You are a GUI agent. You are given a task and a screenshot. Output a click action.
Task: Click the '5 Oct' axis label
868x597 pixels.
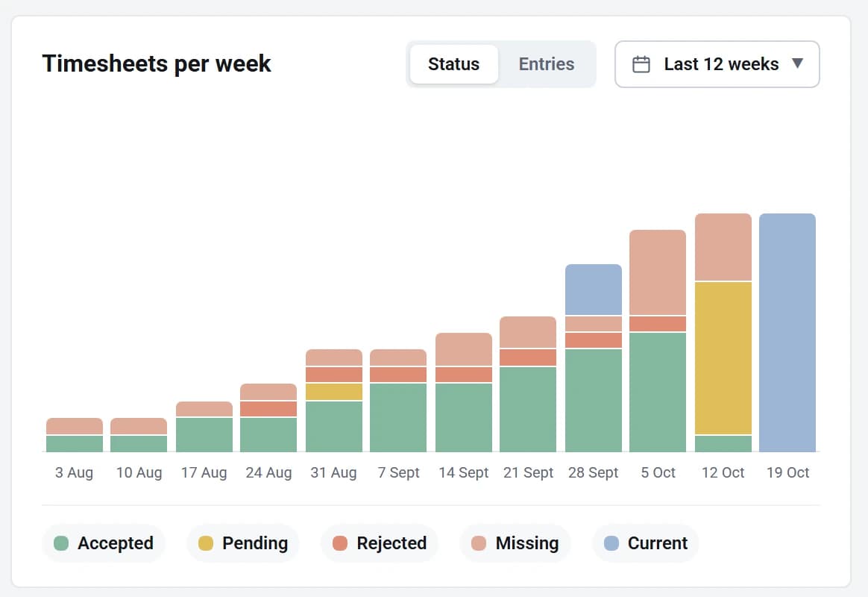click(x=658, y=473)
